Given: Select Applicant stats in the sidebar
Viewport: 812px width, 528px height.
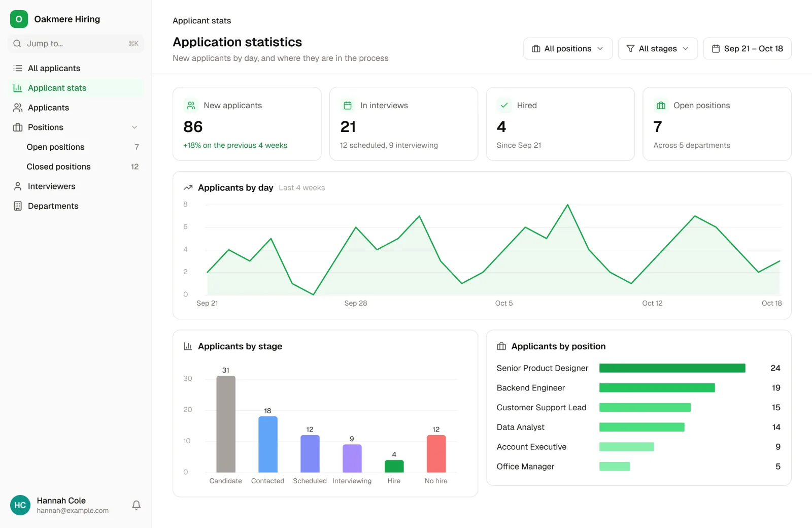Looking at the screenshot, I should tap(76, 88).
